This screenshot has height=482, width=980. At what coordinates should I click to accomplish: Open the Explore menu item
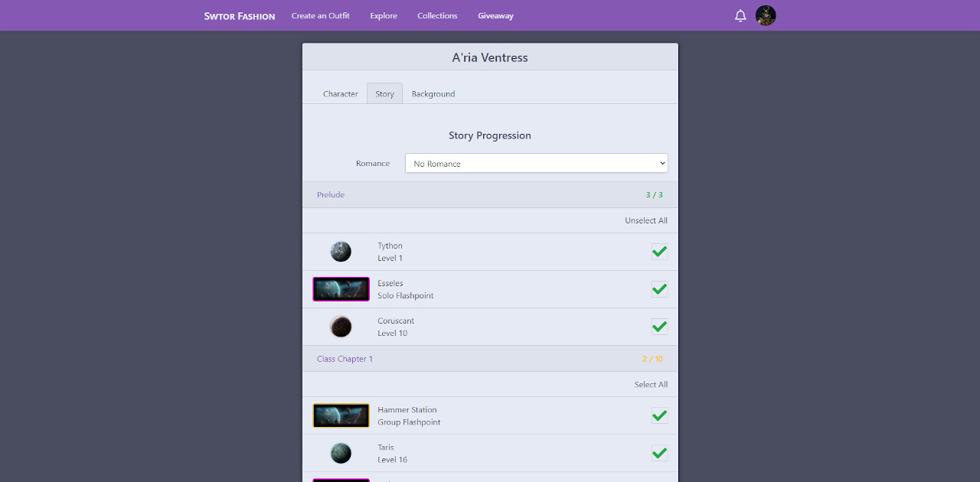coord(384,15)
